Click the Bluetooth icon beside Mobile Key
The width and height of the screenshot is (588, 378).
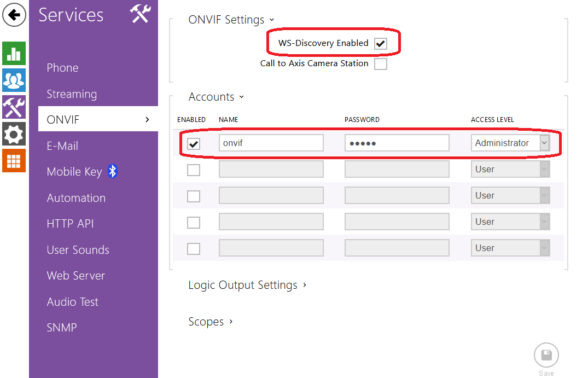click(x=113, y=171)
